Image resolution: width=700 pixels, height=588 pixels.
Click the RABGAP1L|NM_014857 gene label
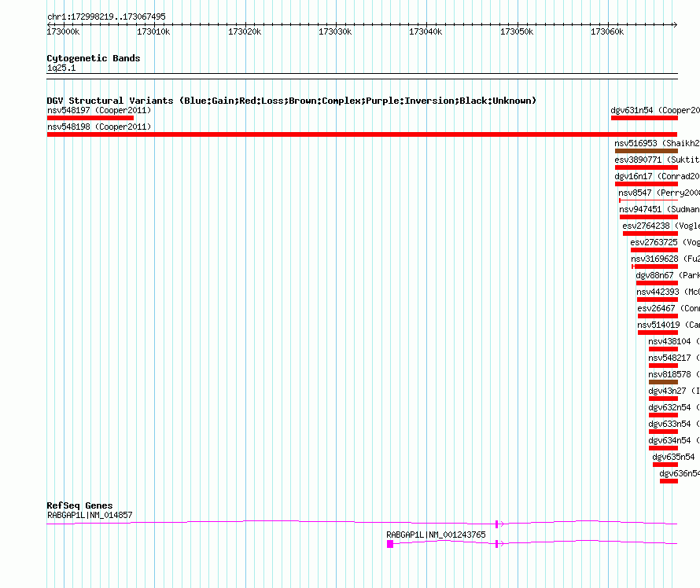[90, 515]
